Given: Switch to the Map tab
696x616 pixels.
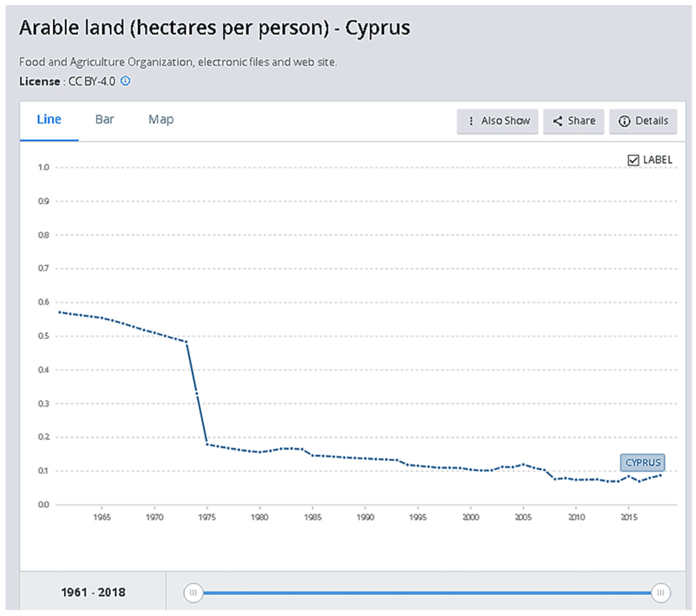Looking at the screenshot, I should [x=161, y=120].
